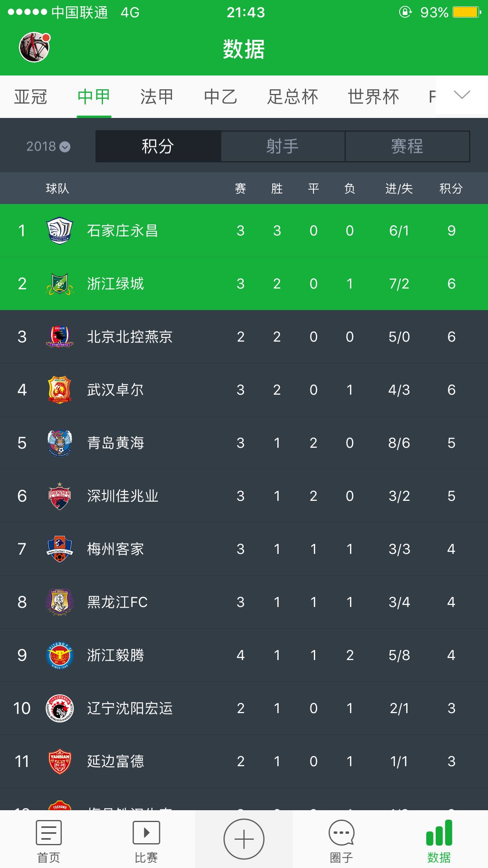Tap Yanbian team crest
Viewport: 488px width, 868px height.
[x=60, y=761]
